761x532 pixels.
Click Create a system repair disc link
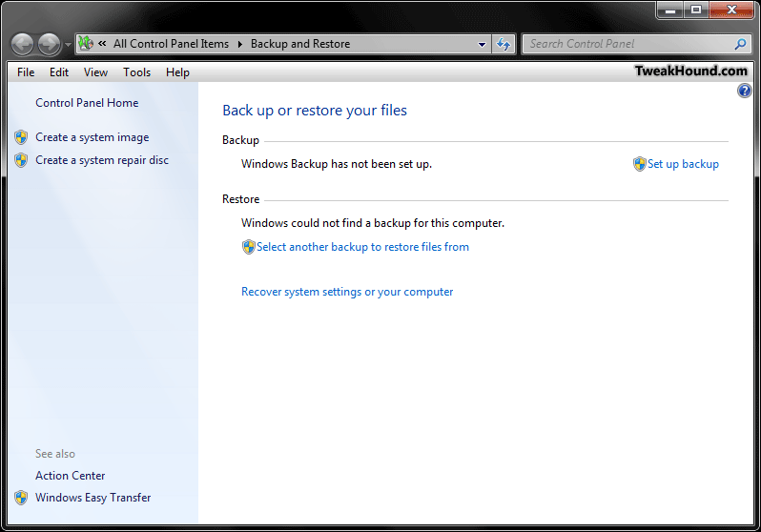point(102,160)
